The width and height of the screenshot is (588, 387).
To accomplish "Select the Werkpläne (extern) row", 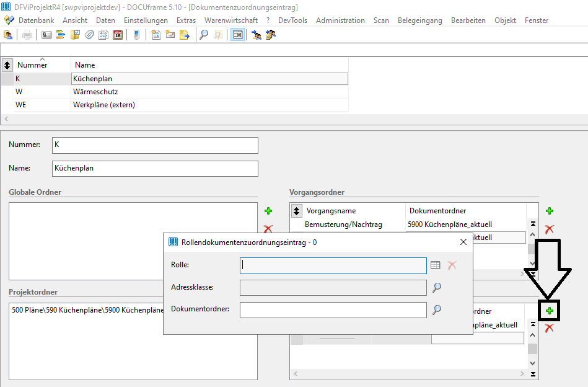I will click(x=175, y=105).
